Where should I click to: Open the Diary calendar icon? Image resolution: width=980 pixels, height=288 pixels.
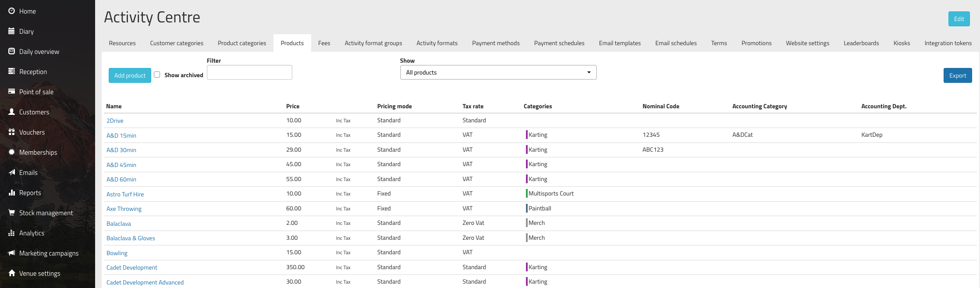[12, 31]
